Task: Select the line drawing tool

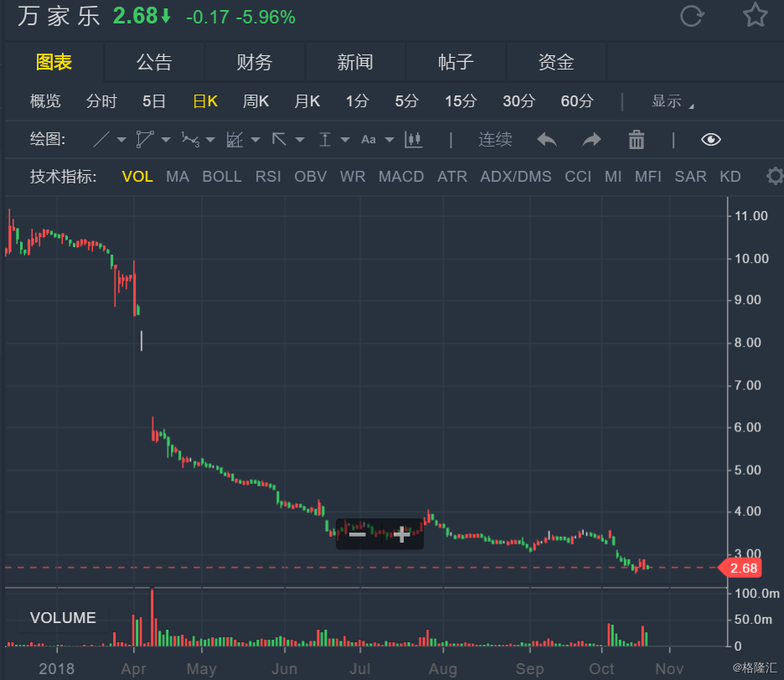Action: coord(101,140)
